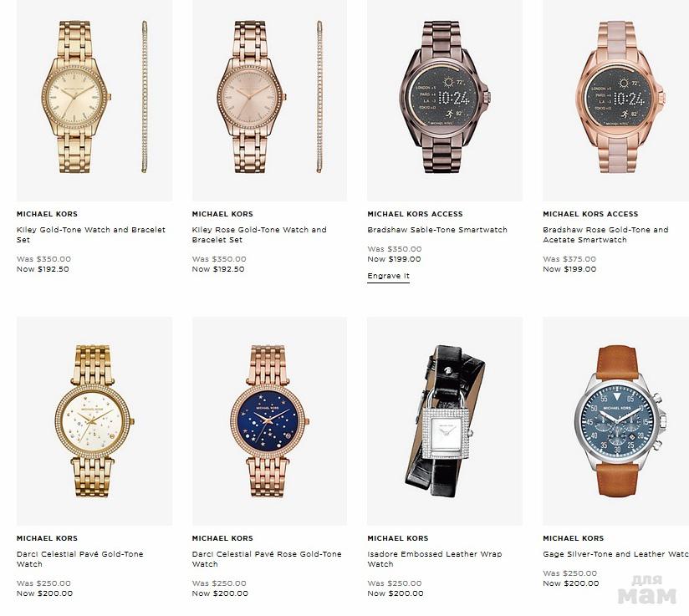The height and width of the screenshot is (616, 689).
Task: Open the Bradshaw Sable-Tone Smartwatch image
Action: click(x=445, y=100)
